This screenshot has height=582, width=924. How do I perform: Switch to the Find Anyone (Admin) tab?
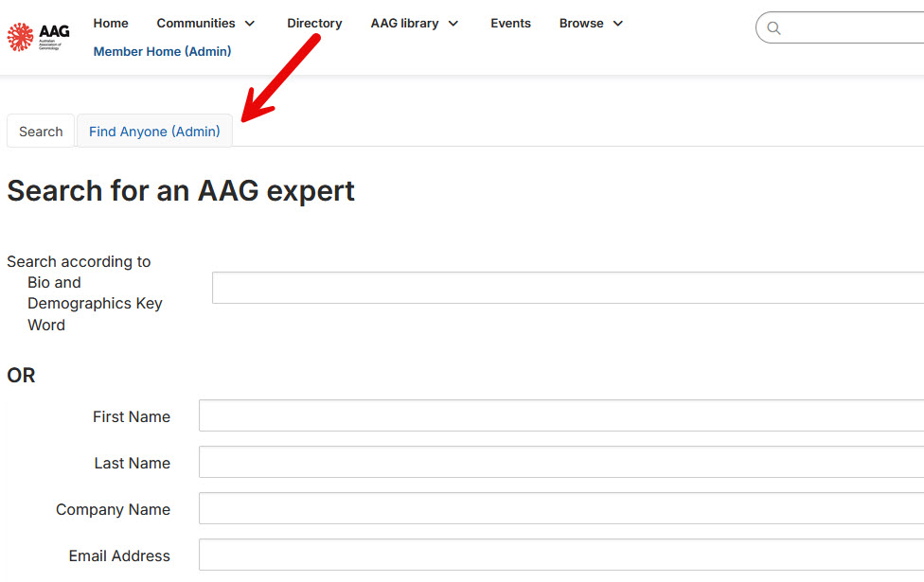[154, 131]
